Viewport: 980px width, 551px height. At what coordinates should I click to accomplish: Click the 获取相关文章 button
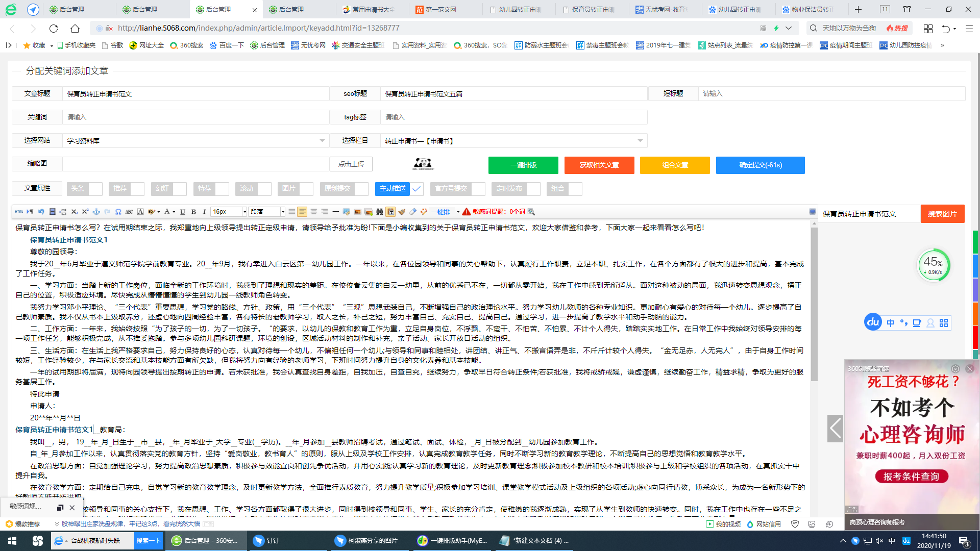click(x=599, y=165)
